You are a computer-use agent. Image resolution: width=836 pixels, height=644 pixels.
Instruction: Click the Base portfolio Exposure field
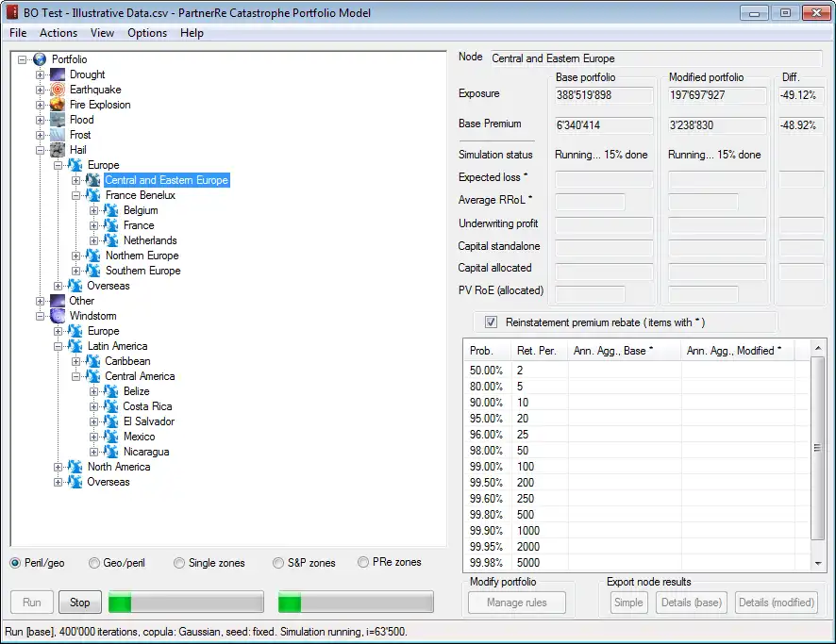pyautogui.click(x=604, y=95)
